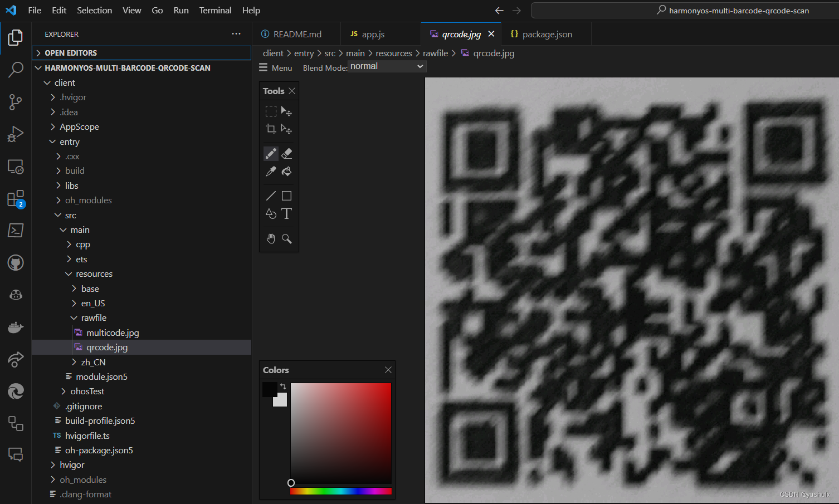Image resolution: width=839 pixels, height=504 pixels.
Task: Select the crop tool
Action: pos(271,129)
